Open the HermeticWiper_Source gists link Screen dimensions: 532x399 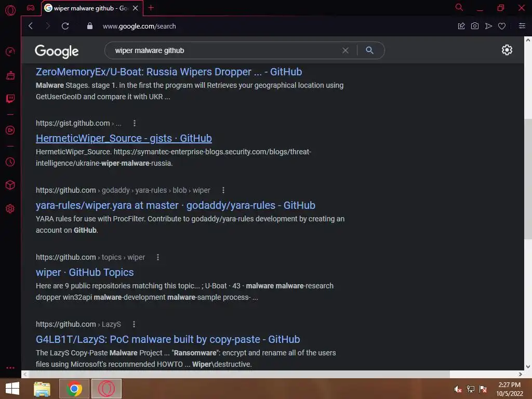[124, 138]
